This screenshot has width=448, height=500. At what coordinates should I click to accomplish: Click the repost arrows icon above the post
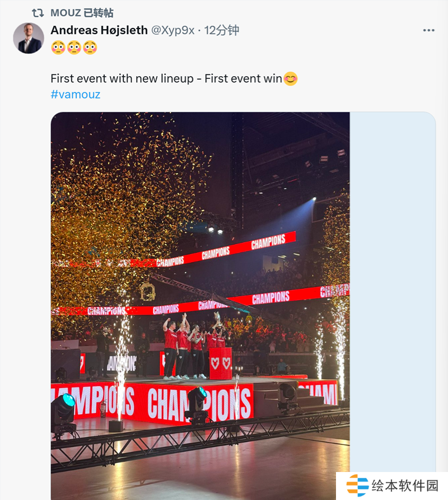(38, 13)
